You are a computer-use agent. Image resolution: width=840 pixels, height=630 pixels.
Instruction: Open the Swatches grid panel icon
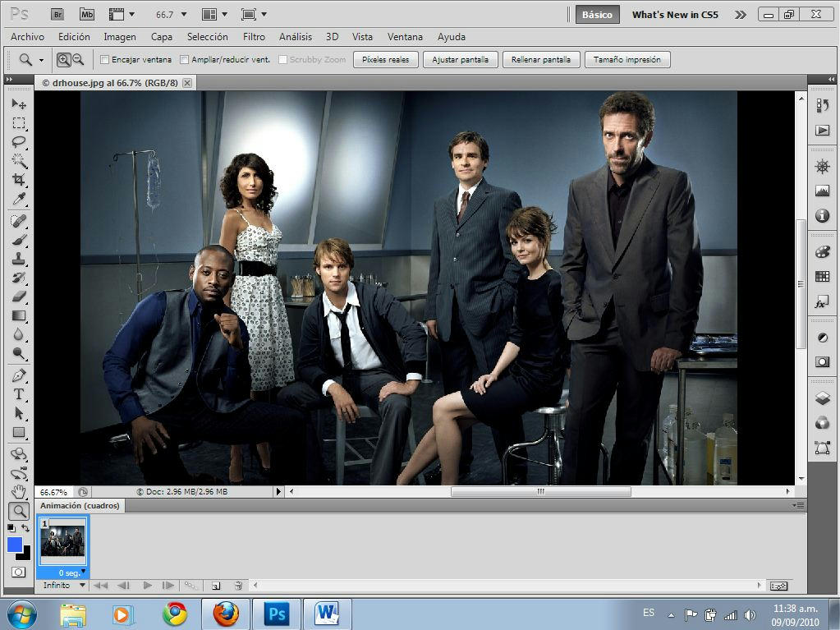coord(822,277)
